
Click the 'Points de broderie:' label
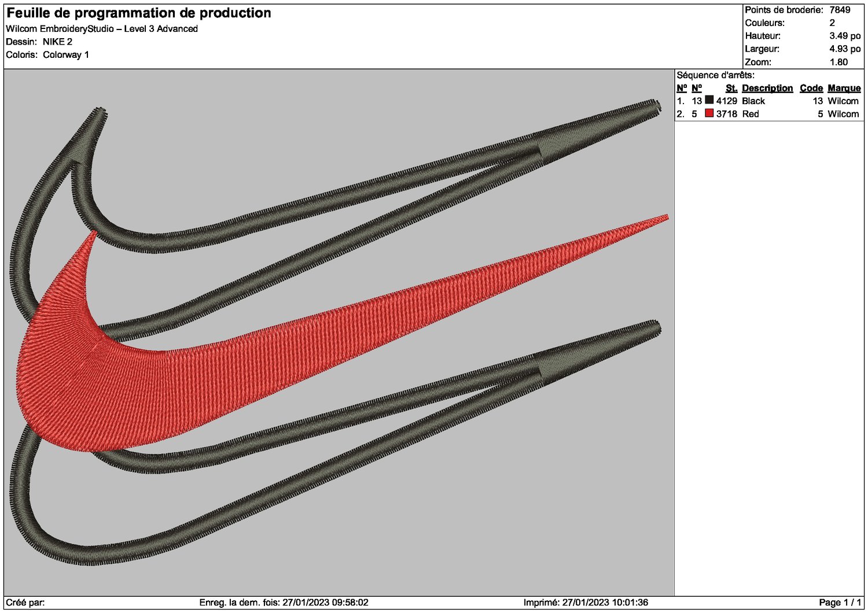click(784, 10)
